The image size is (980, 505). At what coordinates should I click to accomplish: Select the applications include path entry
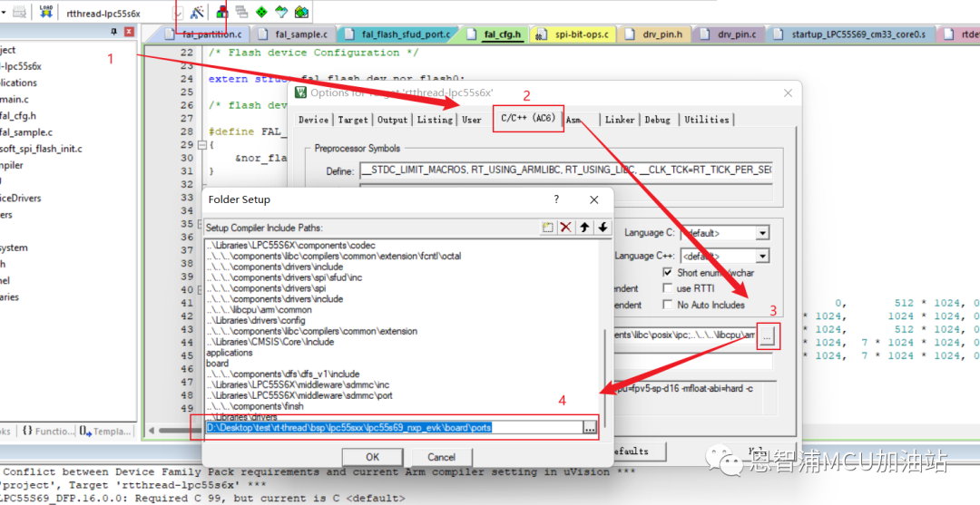(x=230, y=353)
